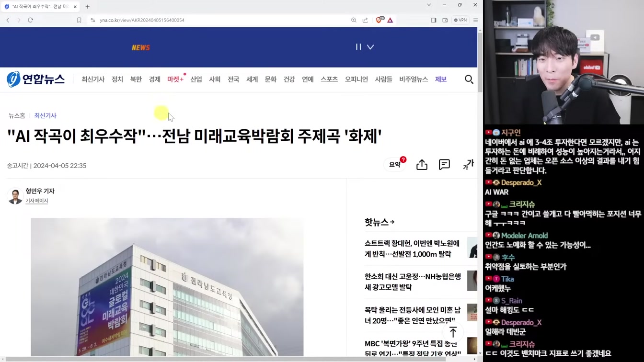This screenshot has width=644, height=362.
Task: Toggle the browser sidebar panel icon
Action: pyautogui.click(x=434, y=20)
